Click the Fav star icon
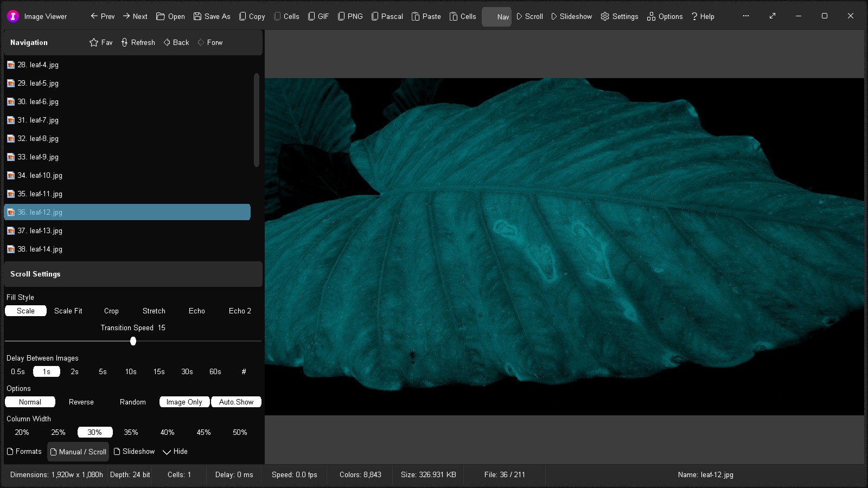This screenshot has height=488, width=868. (94, 42)
